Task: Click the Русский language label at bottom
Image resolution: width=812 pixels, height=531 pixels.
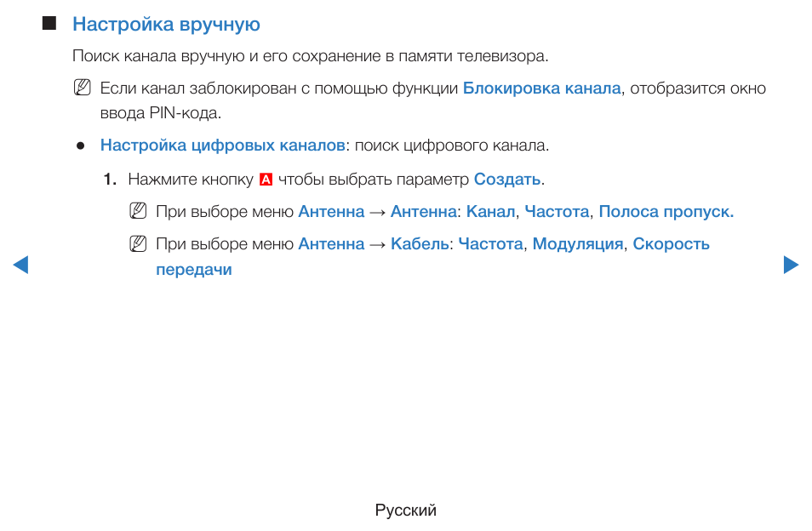Action: 405,511
